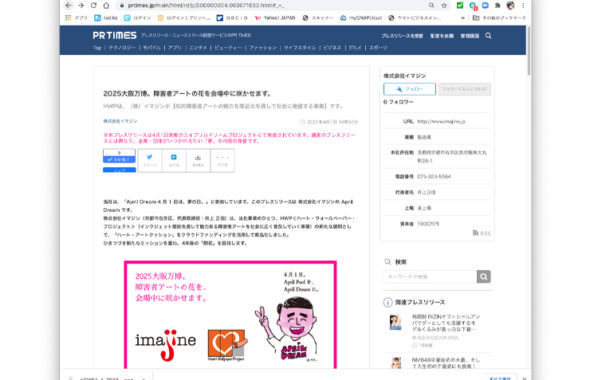Select the グルメ category
590x380 pixels.
355,48
